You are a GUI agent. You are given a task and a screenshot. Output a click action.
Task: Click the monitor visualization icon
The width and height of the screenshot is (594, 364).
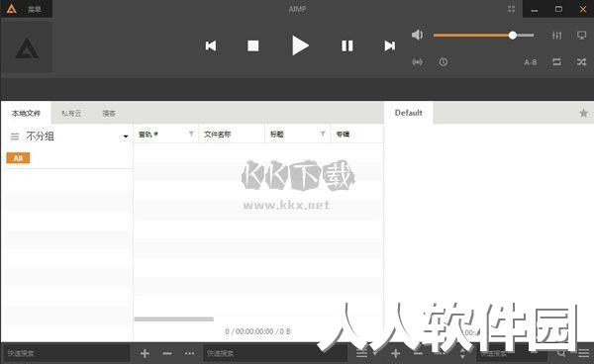pyautogui.click(x=581, y=36)
